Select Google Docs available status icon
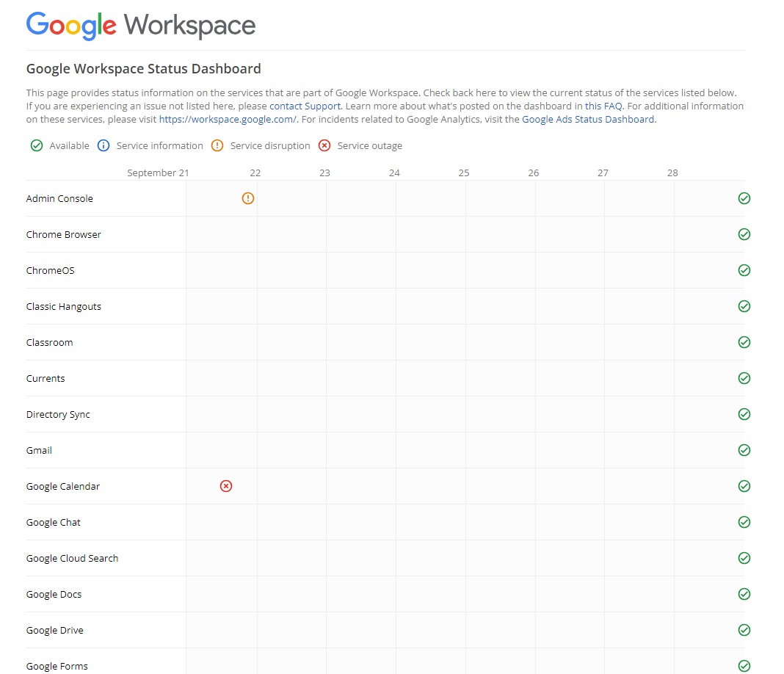Viewport: 784px width, 674px height. [x=744, y=595]
